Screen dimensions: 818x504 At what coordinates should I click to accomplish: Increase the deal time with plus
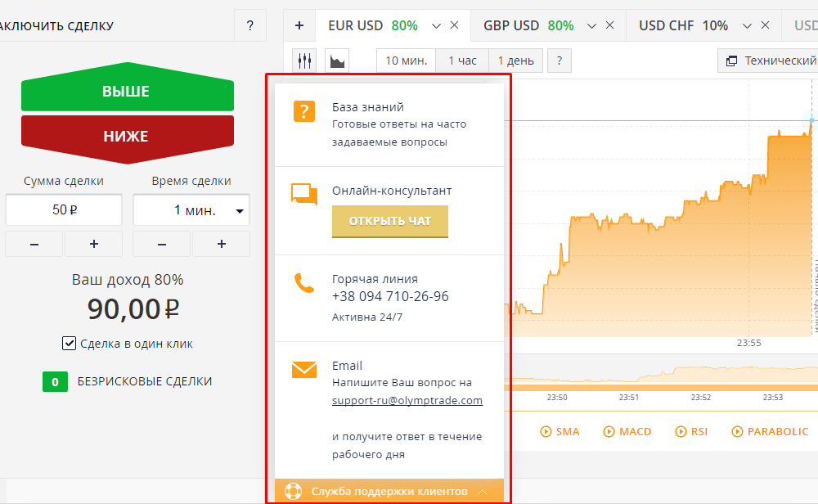[221, 244]
